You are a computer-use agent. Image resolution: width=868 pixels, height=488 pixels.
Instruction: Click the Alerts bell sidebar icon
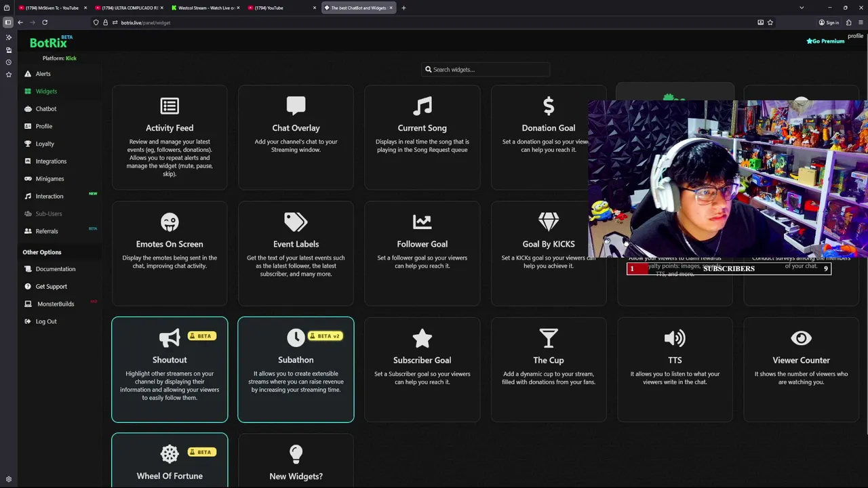[x=28, y=74]
